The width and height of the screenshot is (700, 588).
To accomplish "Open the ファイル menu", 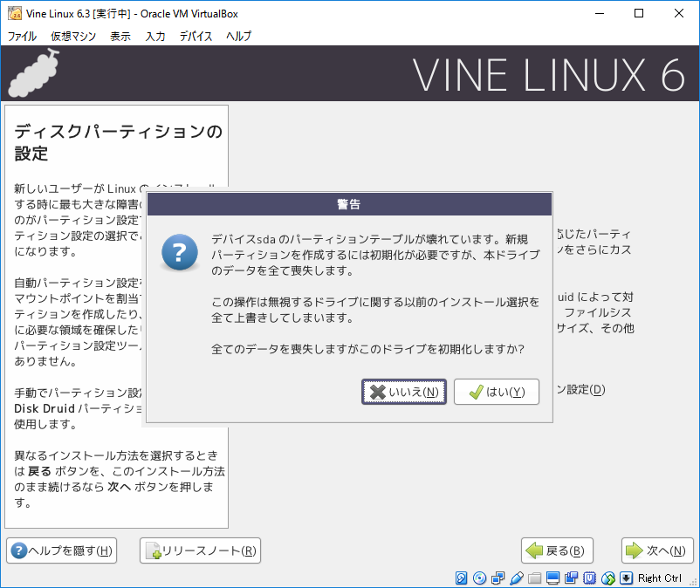I will [22, 36].
